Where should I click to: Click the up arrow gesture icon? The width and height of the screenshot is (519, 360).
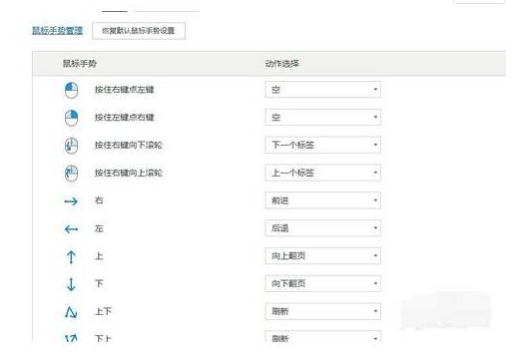pyautogui.click(x=71, y=257)
